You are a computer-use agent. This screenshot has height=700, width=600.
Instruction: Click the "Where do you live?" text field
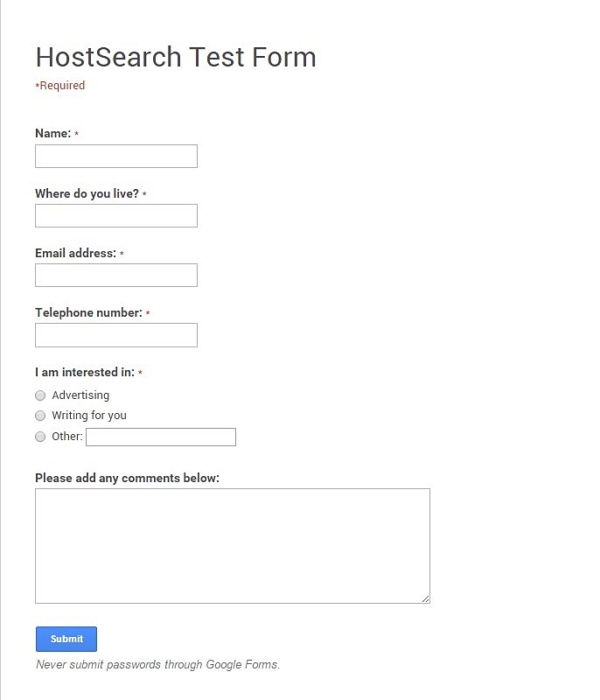(115, 215)
